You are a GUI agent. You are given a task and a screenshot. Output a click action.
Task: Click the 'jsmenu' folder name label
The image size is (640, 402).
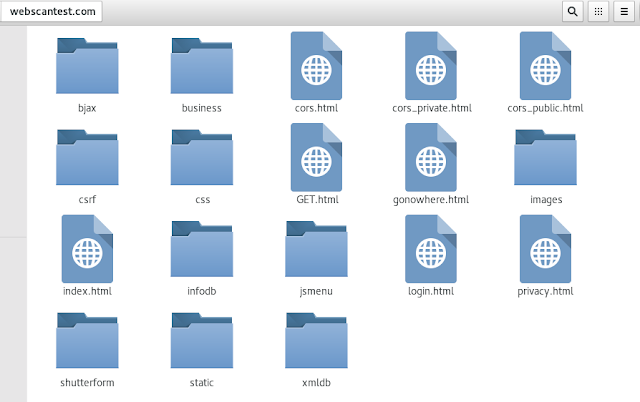(x=316, y=291)
